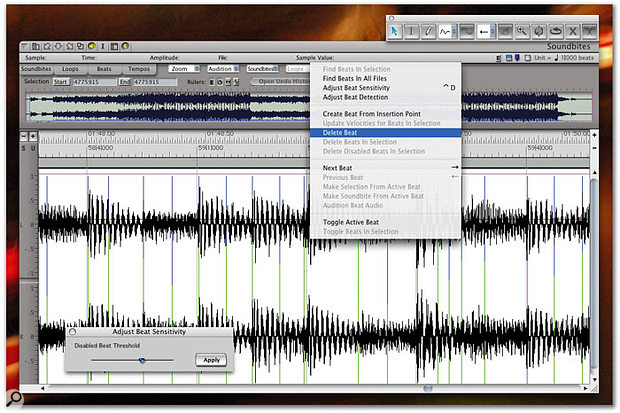
Task: Switch to the Soundbites tab
Action: point(36,69)
